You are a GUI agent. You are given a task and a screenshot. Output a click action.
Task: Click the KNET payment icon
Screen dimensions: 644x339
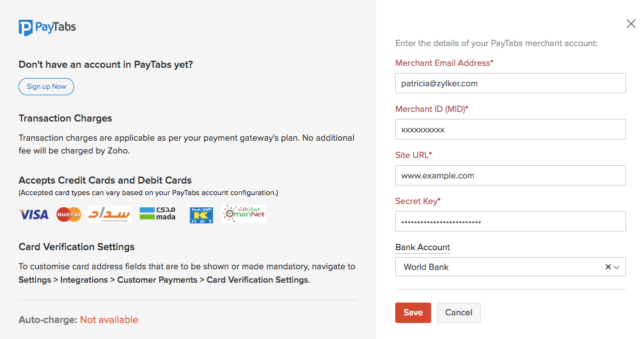point(201,215)
